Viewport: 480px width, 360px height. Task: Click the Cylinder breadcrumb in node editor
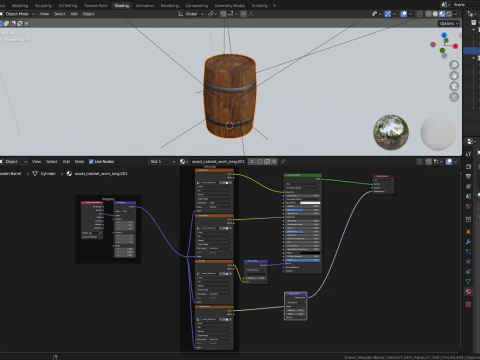(48, 174)
